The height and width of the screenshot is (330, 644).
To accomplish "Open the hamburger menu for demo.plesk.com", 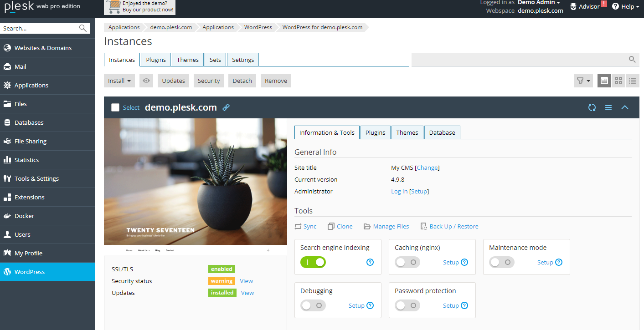I will pyautogui.click(x=608, y=107).
